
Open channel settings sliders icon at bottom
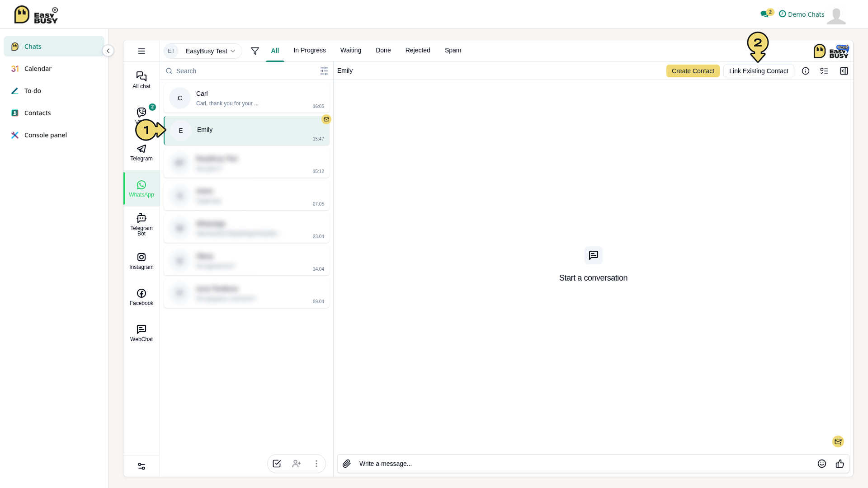tap(142, 466)
